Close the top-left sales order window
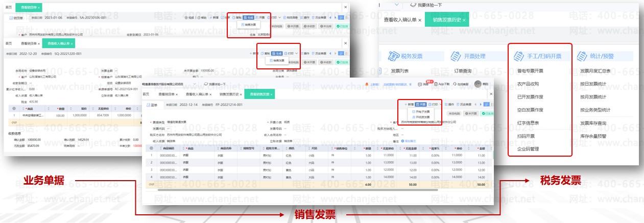The width and height of the screenshot is (644, 223). click(x=346, y=7)
